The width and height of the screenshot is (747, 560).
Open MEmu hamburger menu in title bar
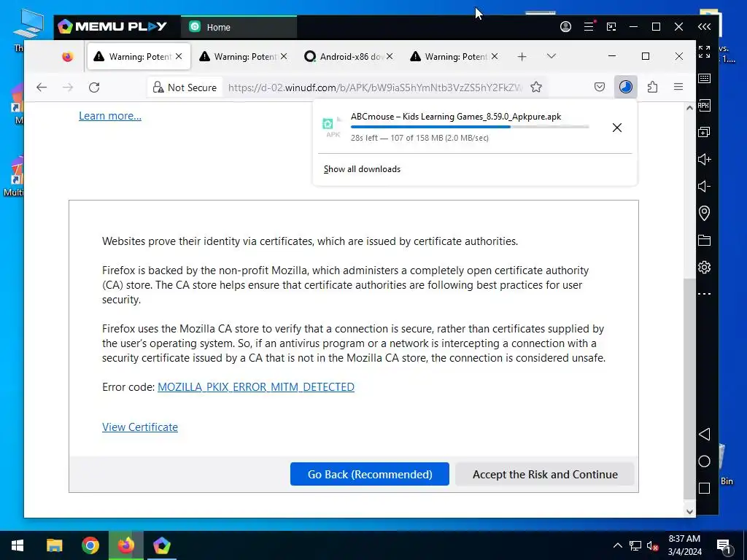point(589,27)
